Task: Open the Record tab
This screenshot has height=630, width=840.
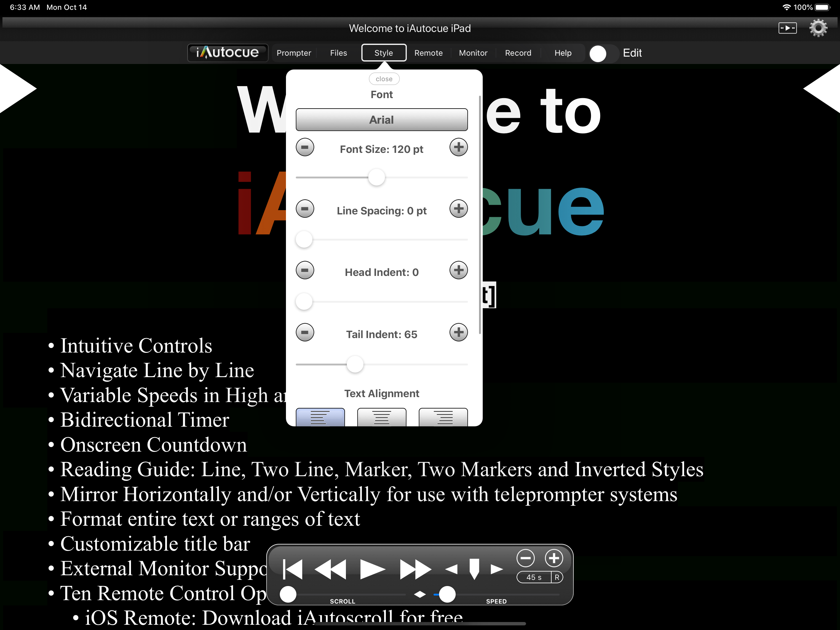Action: [x=518, y=53]
